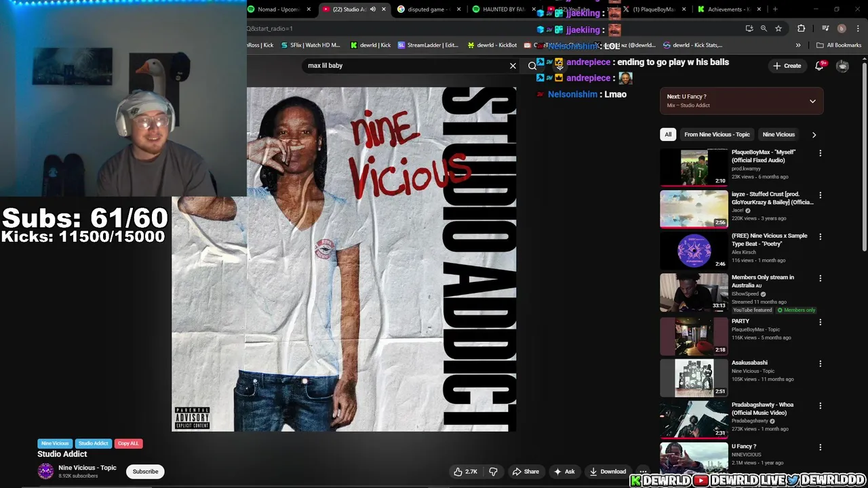The height and width of the screenshot is (488, 868).
Task: Select From Nine Vicious - Topic chip
Action: point(717,135)
